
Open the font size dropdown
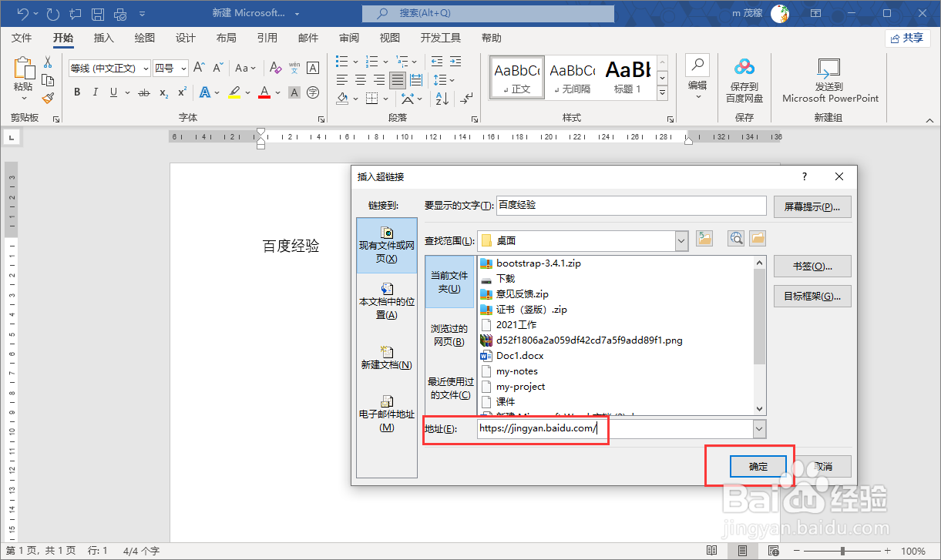183,68
